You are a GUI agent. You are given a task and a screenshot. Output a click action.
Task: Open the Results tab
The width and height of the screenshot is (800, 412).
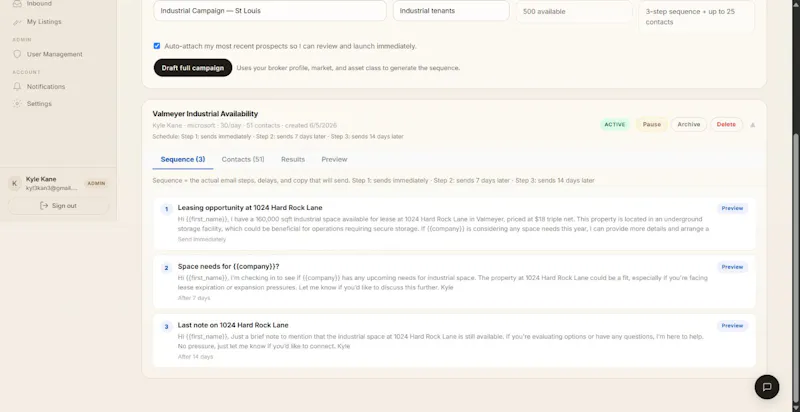[x=293, y=160]
